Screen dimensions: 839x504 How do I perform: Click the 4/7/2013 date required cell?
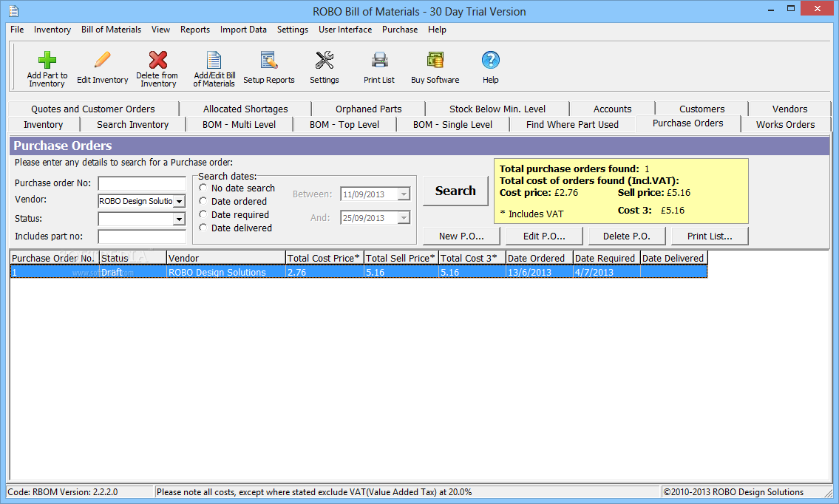point(607,272)
